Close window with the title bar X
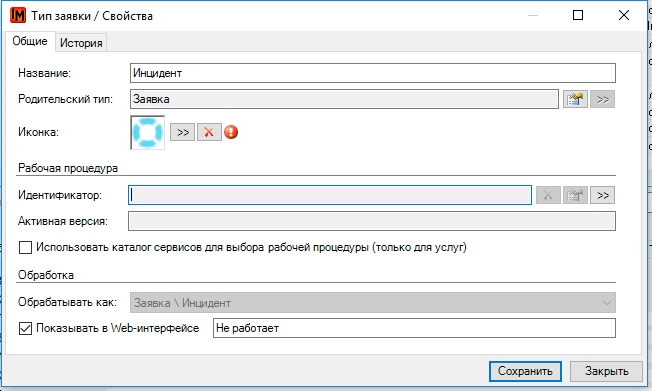652x391 pixels. (624, 15)
